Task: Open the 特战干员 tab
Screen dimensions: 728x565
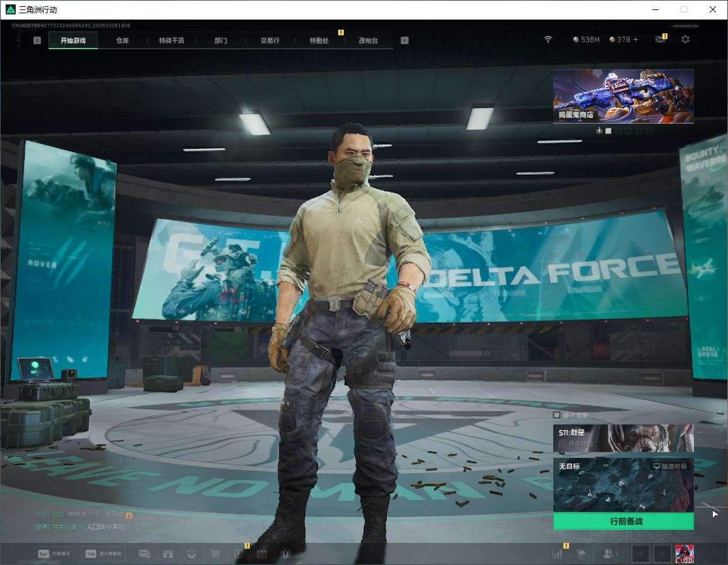Action: click(x=172, y=40)
